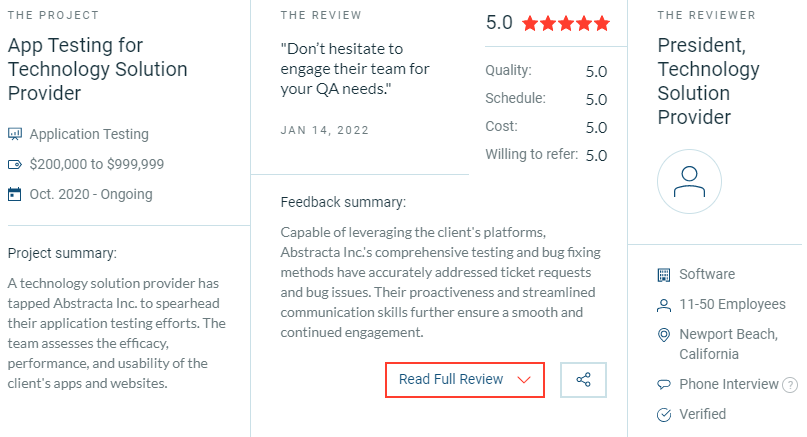Click the 5.0 overall rating score
The height and width of the screenshot is (437, 807).
pyautogui.click(x=499, y=22)
